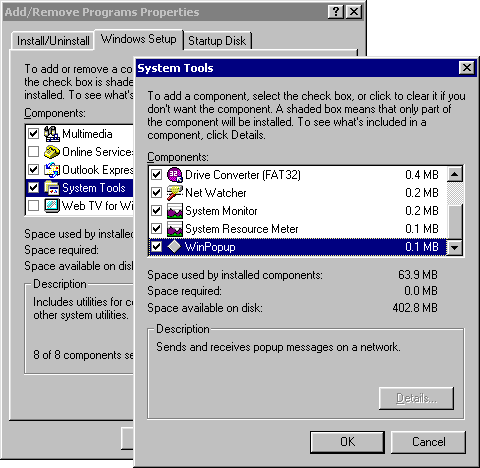This screenshot has height=468, width=480.
Task: Select Multimedia text in the background list
Action: (87, 134)
